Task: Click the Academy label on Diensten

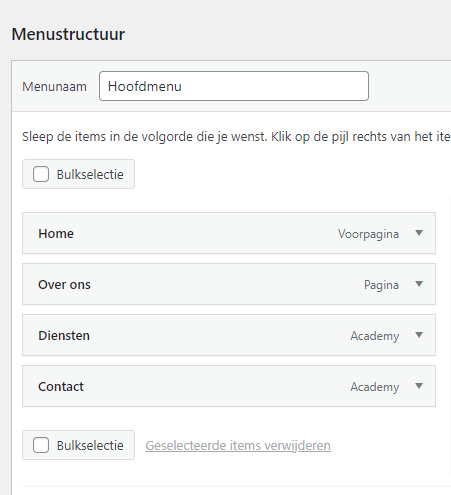Action: coord(375,336)
